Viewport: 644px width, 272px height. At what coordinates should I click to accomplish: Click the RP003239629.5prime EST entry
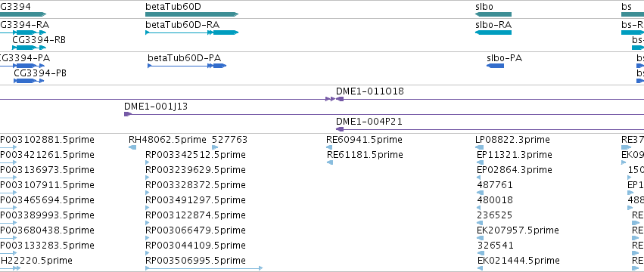coord(195,170)
